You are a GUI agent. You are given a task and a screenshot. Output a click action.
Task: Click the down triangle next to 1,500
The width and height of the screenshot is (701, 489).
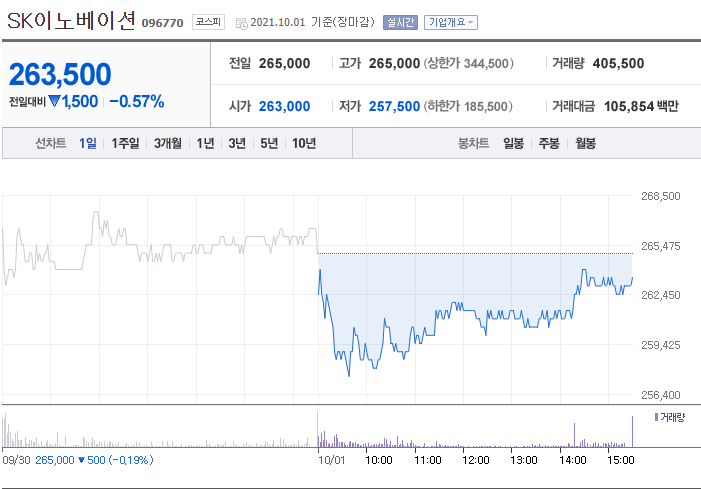55,101
